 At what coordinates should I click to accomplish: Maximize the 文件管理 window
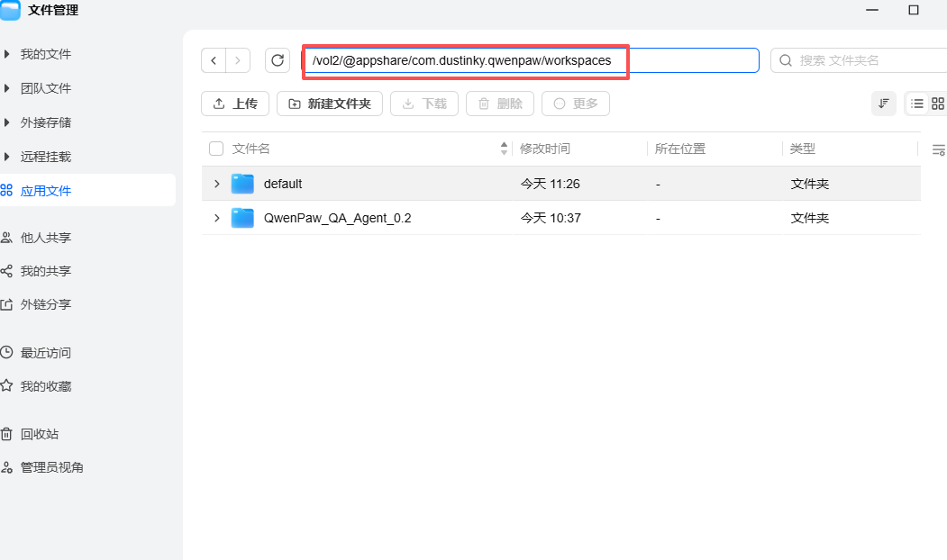coord(914,10)
